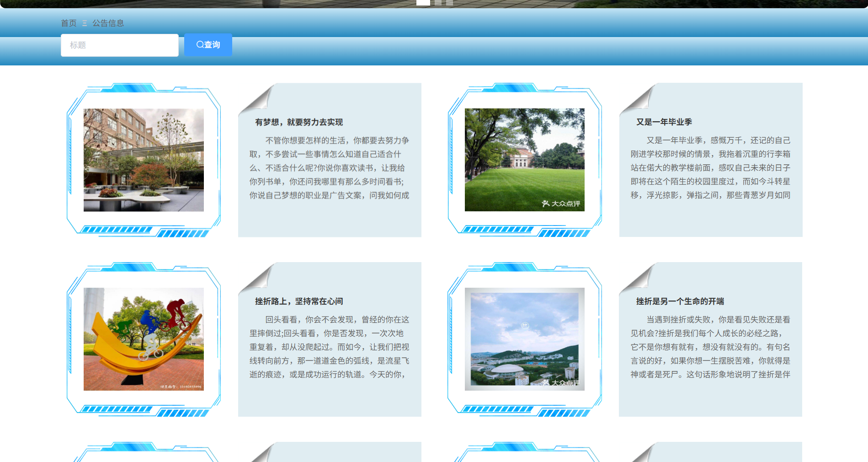Image resolution: width=868 pixels, height=462 pixels.
Task: Open announcement 挫折是另一个生命的开端
Action: (679, 301)
